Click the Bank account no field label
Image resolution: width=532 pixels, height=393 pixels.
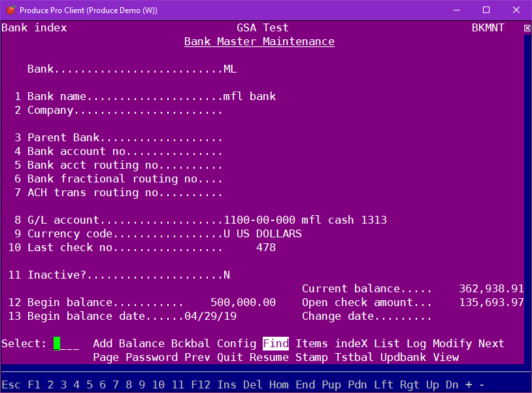pyautogui.click(x=76, y=151)
